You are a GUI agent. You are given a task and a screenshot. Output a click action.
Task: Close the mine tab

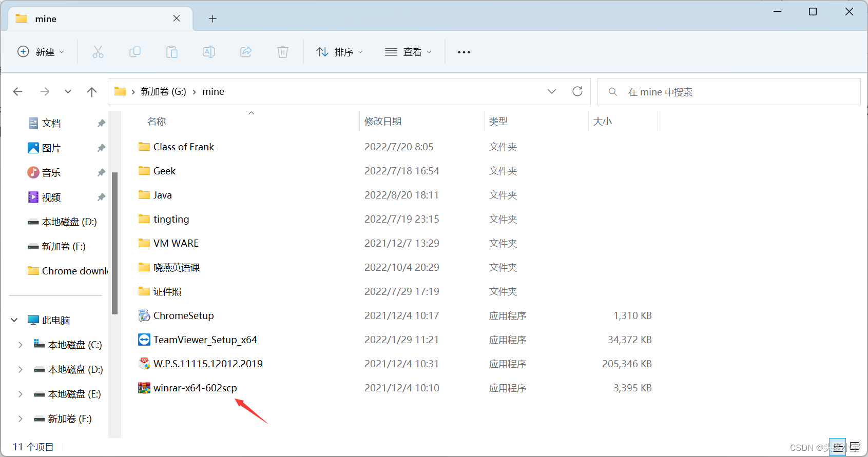pos(177,18)
